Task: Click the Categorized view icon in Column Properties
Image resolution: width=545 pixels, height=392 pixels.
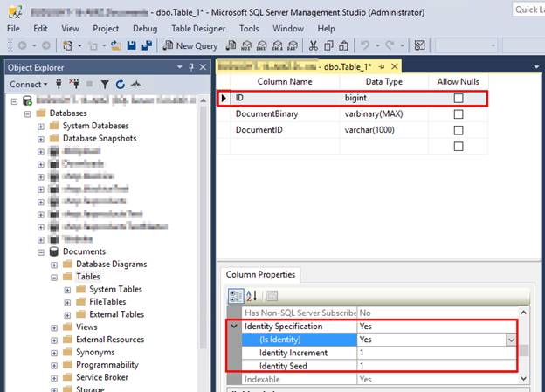Action: tap(236, 296)
